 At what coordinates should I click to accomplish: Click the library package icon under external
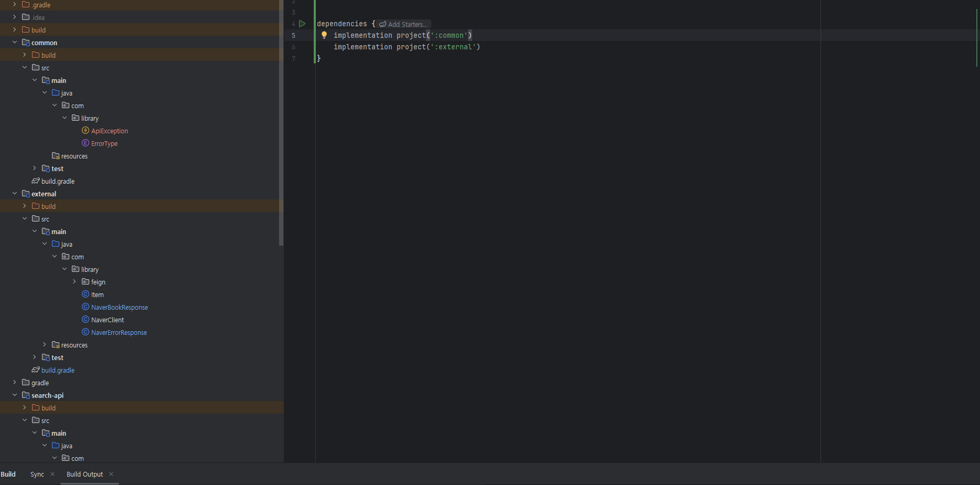(76, 269)
